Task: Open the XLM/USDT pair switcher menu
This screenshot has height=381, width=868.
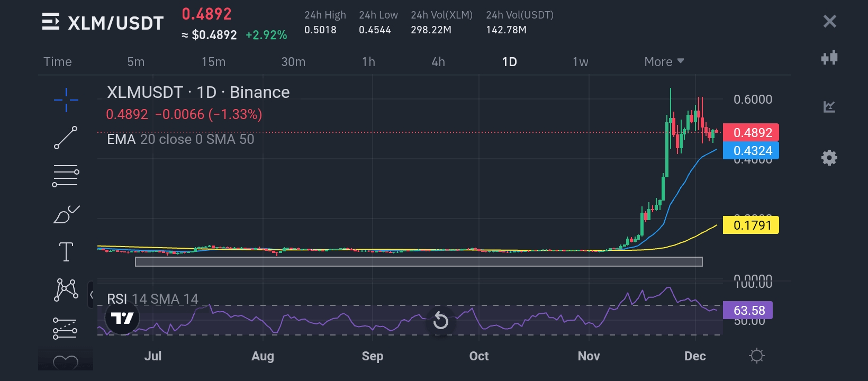Action: (x=51, y=22)
